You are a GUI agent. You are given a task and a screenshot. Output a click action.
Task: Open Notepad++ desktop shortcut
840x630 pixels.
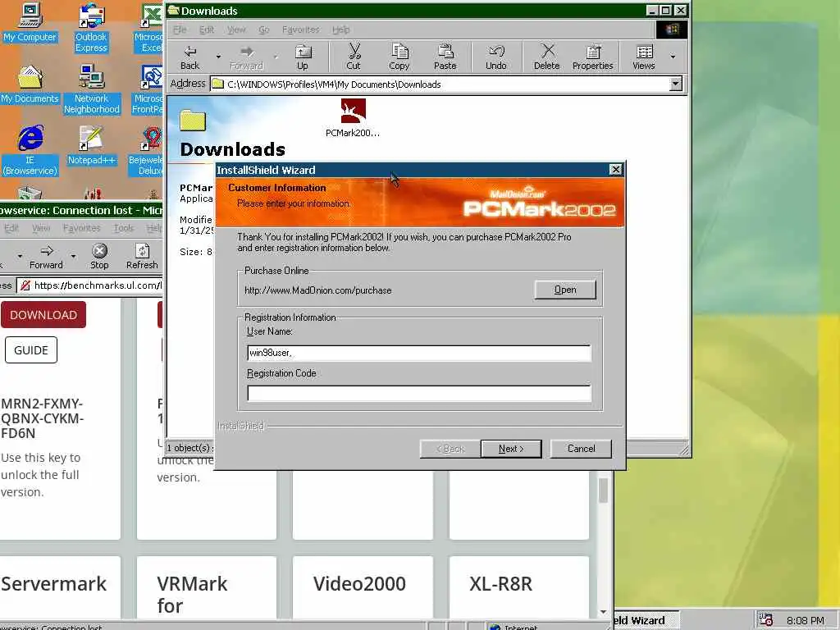coord(91,145)
